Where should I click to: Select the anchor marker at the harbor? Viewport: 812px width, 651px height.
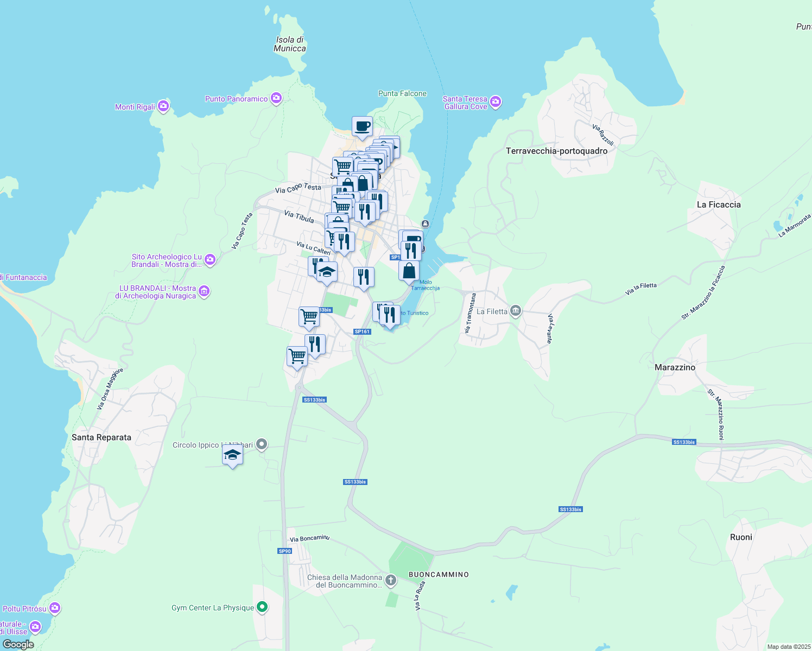(x=426, y=222)
